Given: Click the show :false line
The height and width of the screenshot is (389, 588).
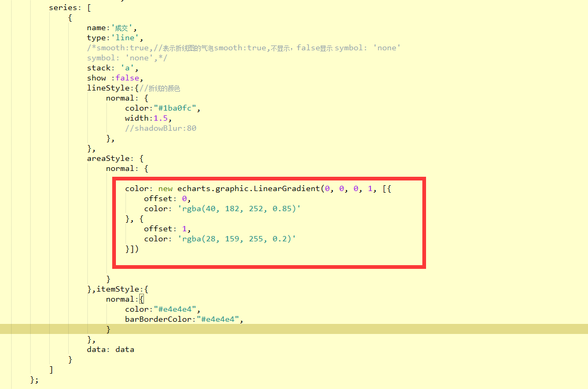Looking at the screenshot, I should click(x=115, y=78).
